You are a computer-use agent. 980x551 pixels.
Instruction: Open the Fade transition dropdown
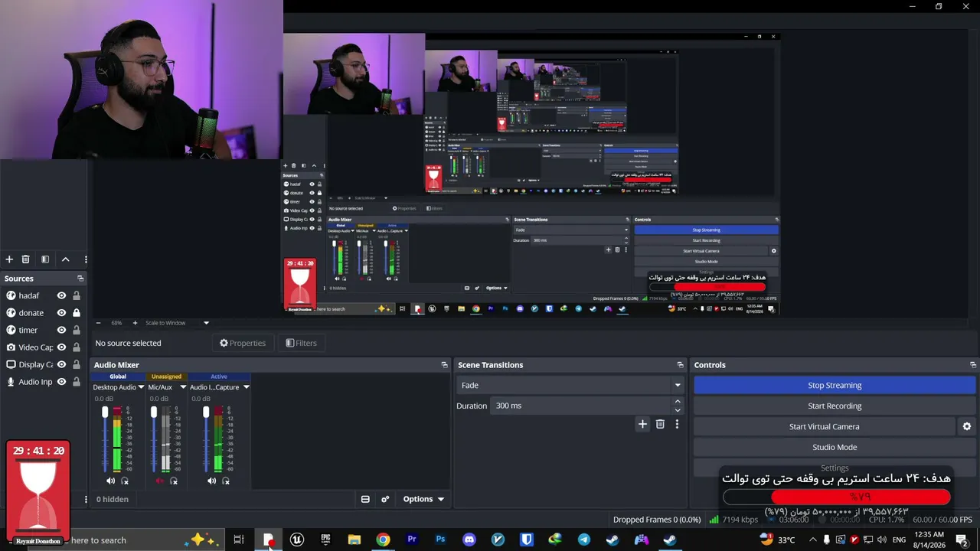[x=570, y=385]
